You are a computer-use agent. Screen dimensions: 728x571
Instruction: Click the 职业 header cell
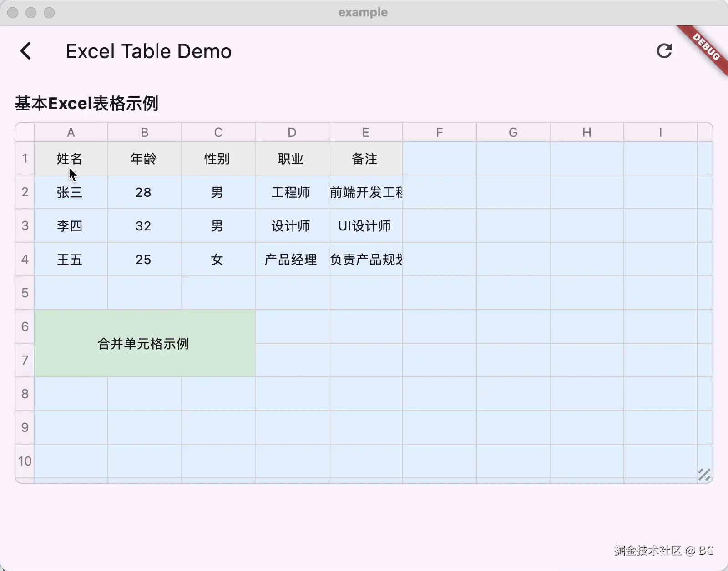(292, 158)
